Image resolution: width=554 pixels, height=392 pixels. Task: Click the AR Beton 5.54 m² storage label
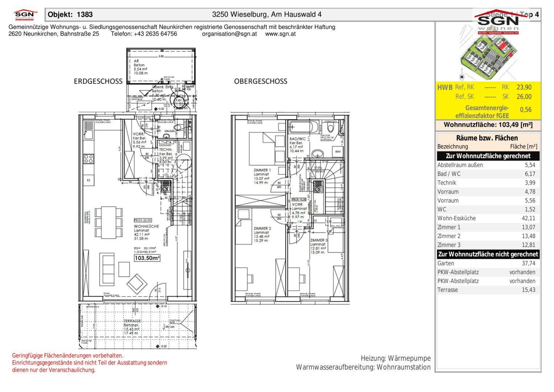141,67
